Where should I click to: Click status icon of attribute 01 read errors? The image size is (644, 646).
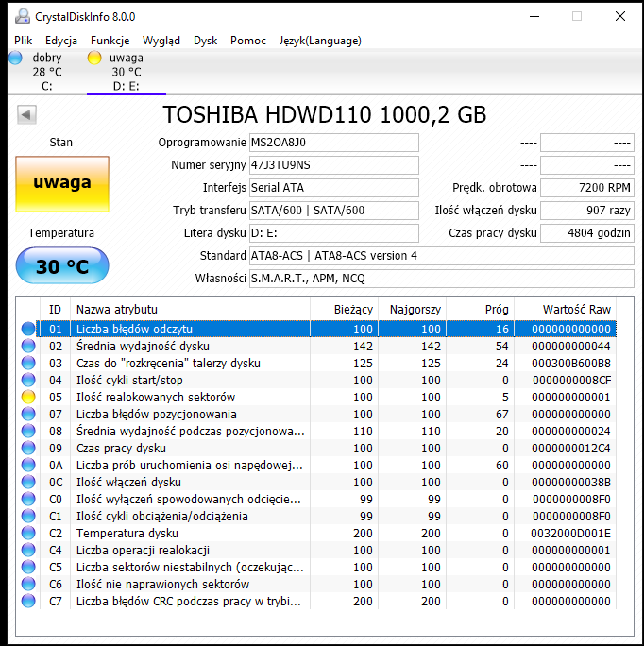coord(28,330)
